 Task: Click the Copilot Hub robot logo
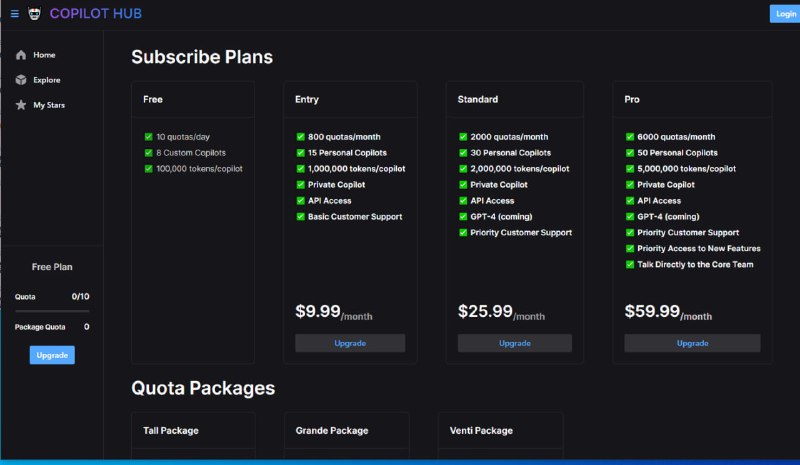[35, 13]
